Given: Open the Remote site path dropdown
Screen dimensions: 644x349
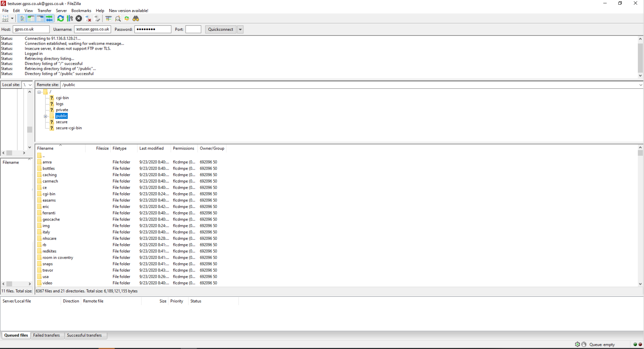Looking at the screenshot, I should pos(640,85).
